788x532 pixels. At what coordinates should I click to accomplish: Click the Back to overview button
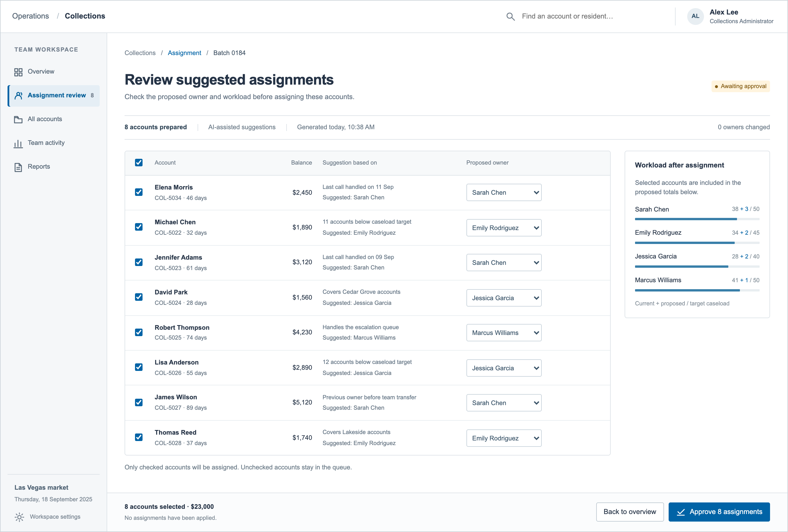[x=630, y=512]
